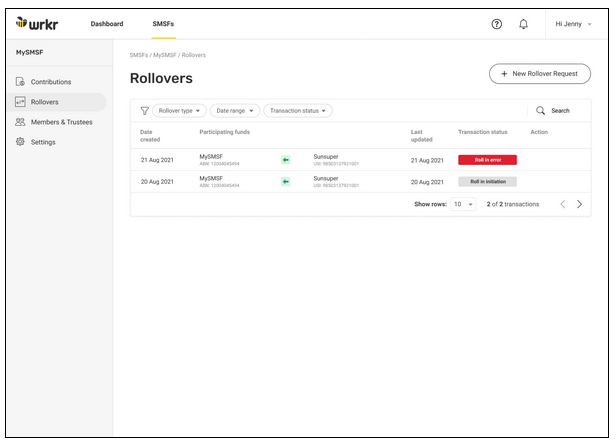Click the SMSFs breadcrumb link
The width and height of the screenshot is (616, 444).
click(x=139, y=55)
